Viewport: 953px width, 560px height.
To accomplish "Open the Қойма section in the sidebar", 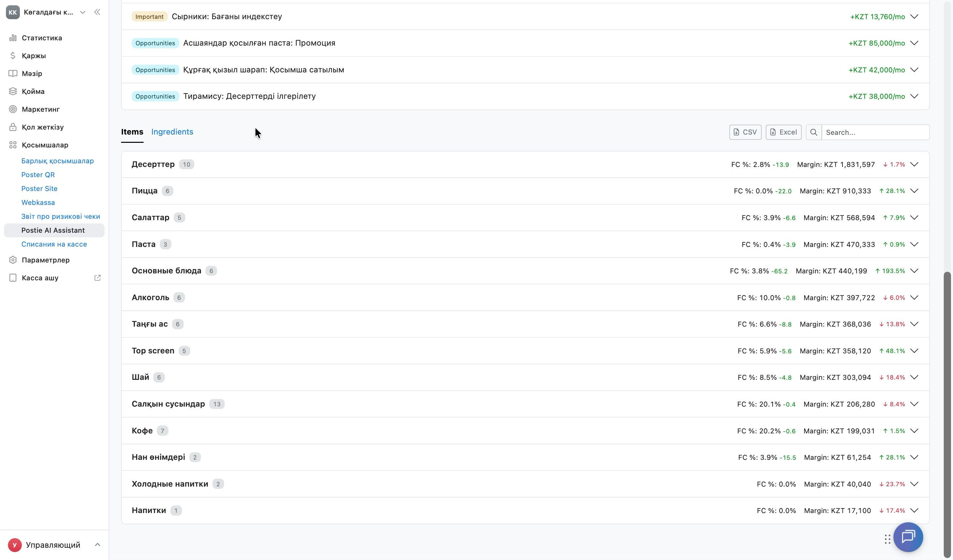I will [33, 91].
